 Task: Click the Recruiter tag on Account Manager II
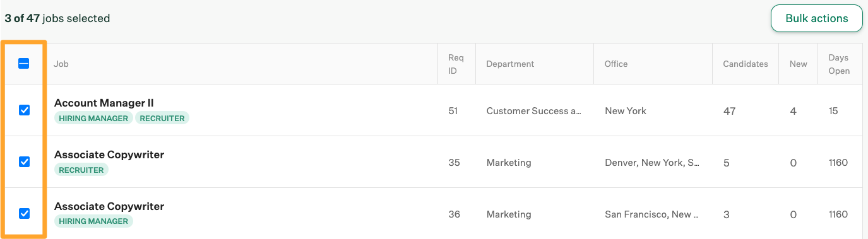coord(162,118)
